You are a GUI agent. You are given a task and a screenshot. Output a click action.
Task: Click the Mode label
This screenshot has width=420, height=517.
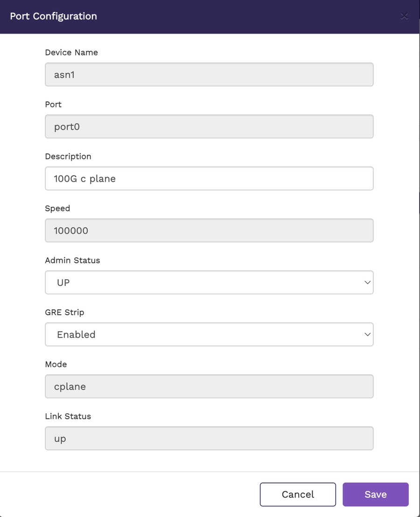[x=56, y=364]
